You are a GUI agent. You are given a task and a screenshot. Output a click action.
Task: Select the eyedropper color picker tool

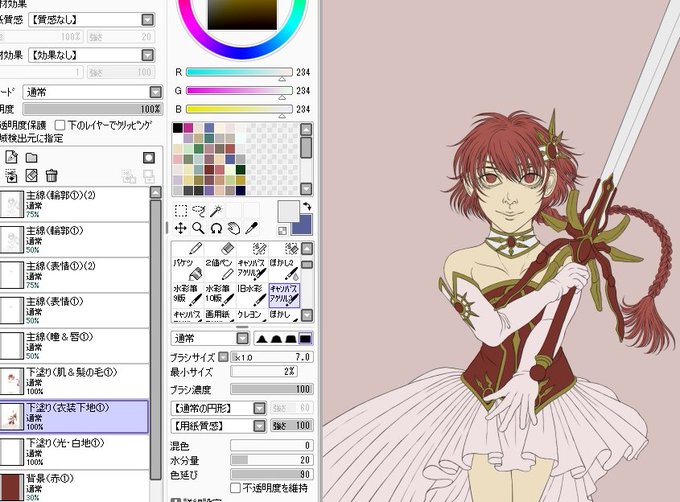pos(252,228)
